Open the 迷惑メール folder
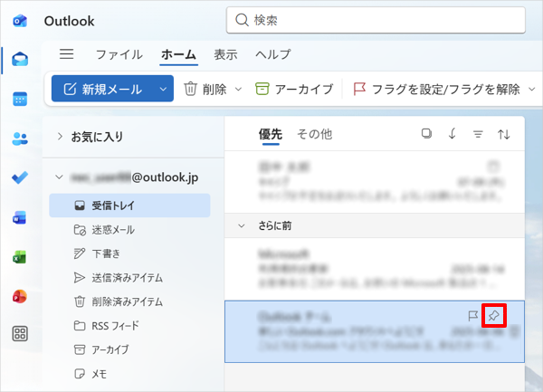 [x=129, y=230]
